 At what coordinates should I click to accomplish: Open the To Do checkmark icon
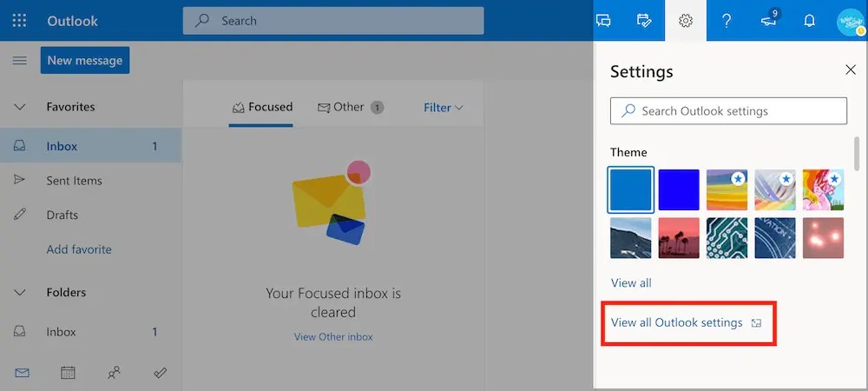160,373
